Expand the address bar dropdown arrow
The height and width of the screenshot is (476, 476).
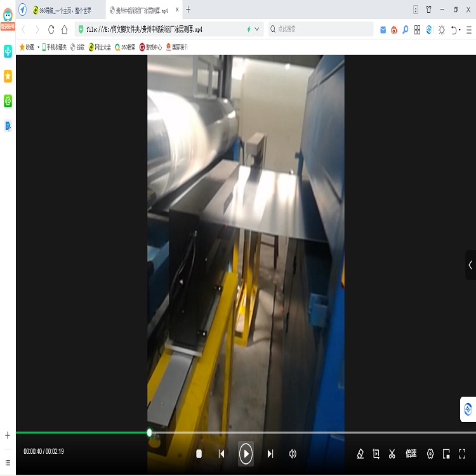pyautogui.click(x=257, y=29)
